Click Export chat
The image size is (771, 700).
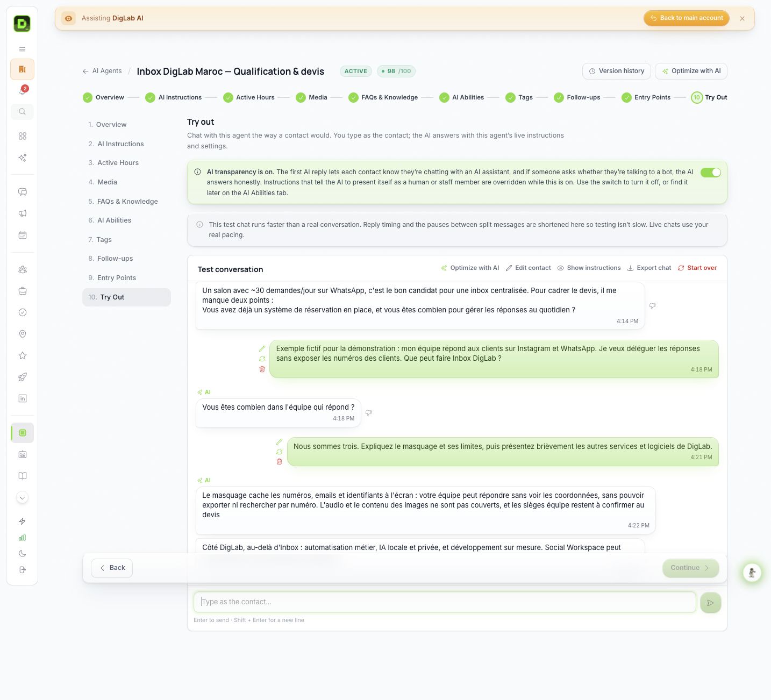(649, 268)
